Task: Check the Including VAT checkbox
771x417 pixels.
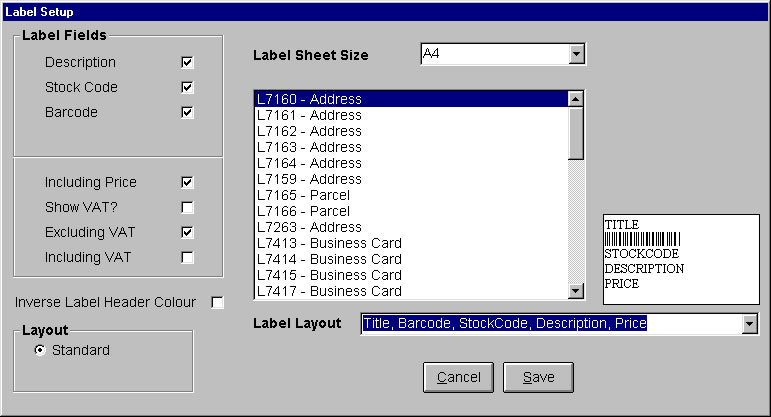Action: click(187, 258)
